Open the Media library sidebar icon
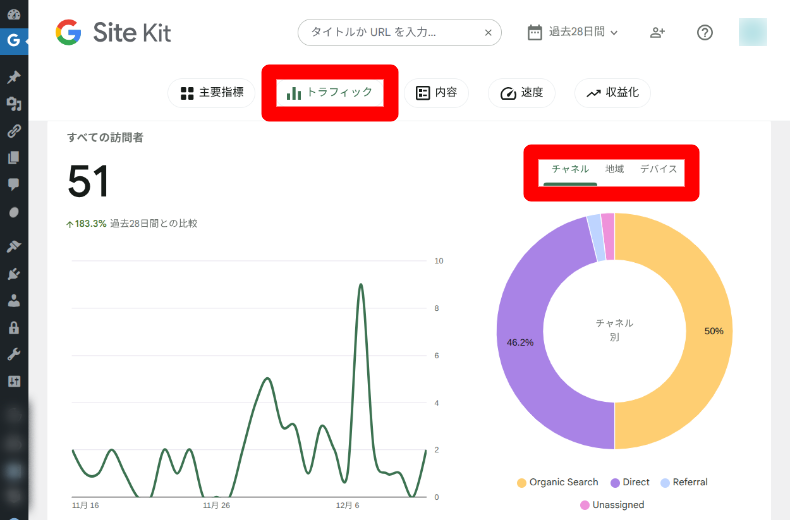This screenshot has width=790, height=520. [x=14, y=104]
